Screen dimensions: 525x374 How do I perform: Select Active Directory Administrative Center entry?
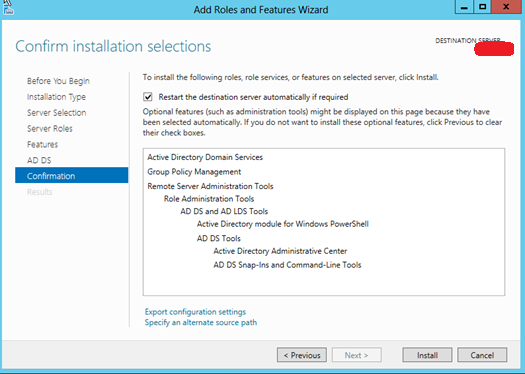(x=280, y=251)
